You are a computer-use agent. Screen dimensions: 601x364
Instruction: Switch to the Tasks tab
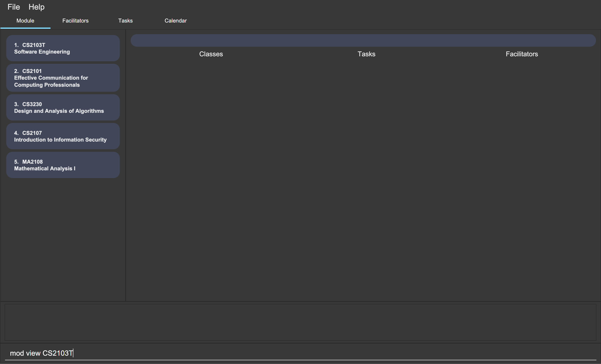[x=125, y=21]
